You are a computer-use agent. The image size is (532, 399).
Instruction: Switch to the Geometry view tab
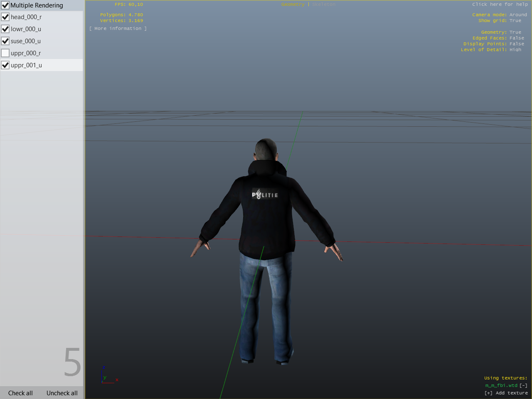293,5
